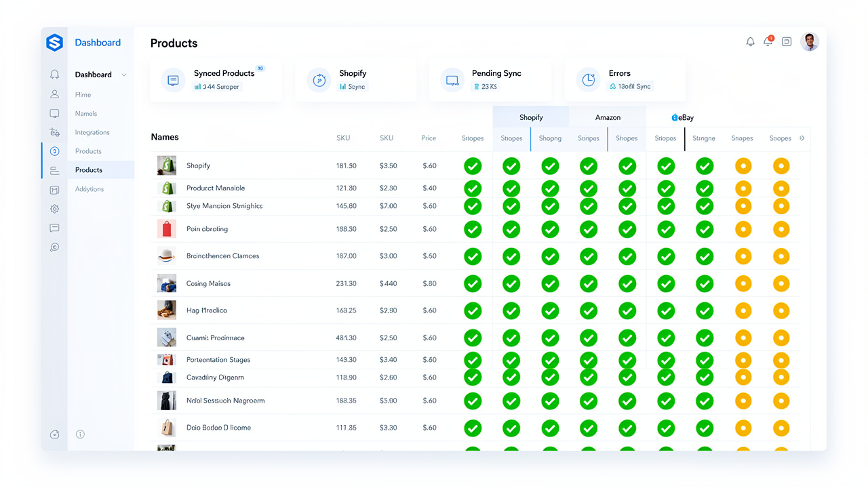Open the Integrations sidebar item

(92, 132)
